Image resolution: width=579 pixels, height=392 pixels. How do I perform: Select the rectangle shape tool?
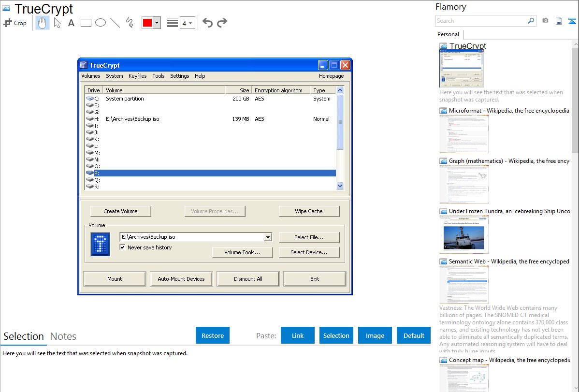tap(86, 23)
